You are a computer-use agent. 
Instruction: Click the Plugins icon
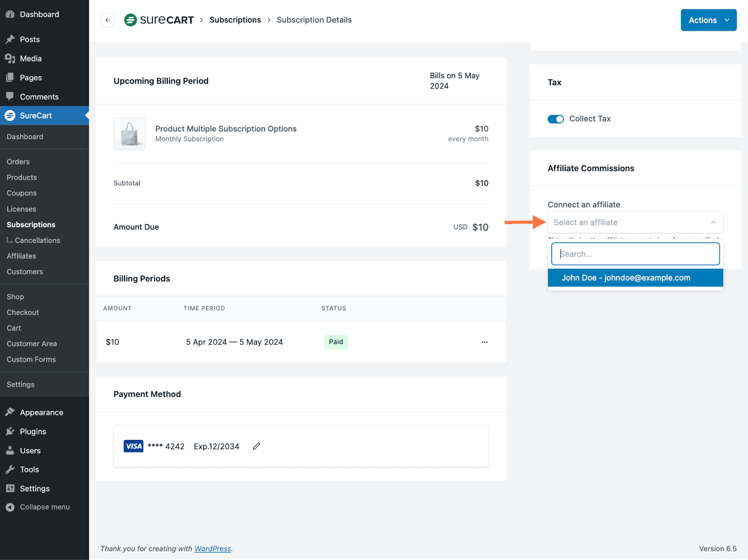click(10, 431)
